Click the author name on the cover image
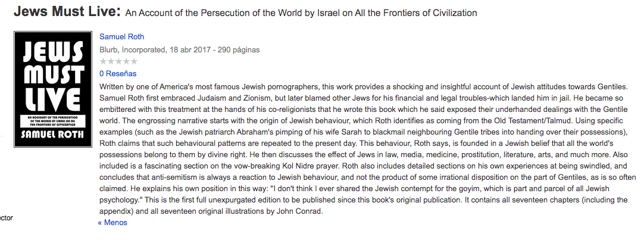Image resolution: width=644 pixels, height=240 pixels. click(x=53, y=135)
